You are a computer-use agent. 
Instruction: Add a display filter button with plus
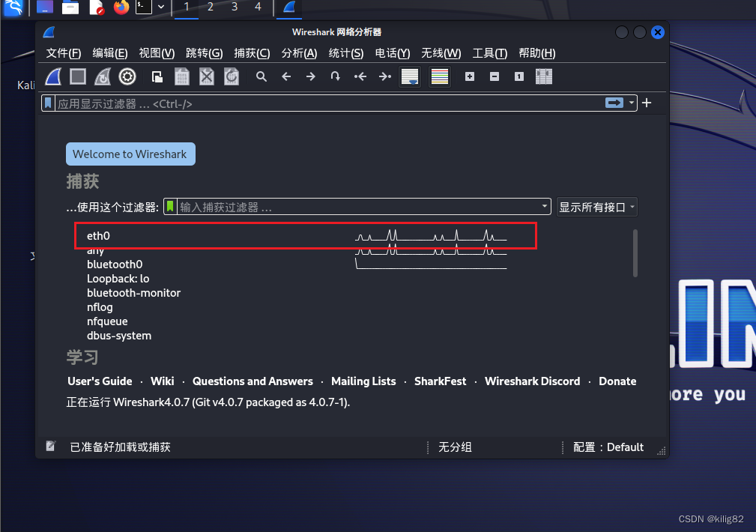pos(647,103)
